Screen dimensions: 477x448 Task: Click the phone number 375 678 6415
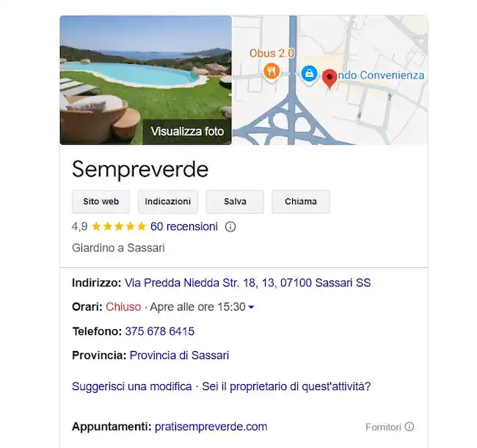pyautogui.click(x=160, y=331)
